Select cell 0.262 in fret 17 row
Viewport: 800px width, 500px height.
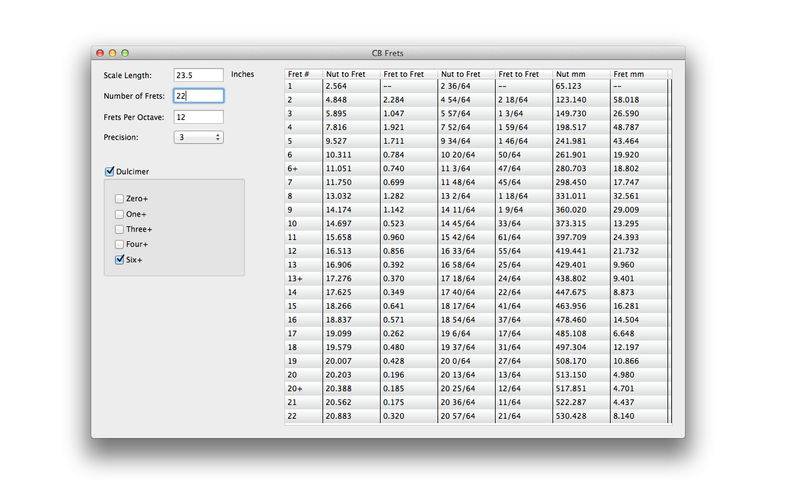(409, 334)
